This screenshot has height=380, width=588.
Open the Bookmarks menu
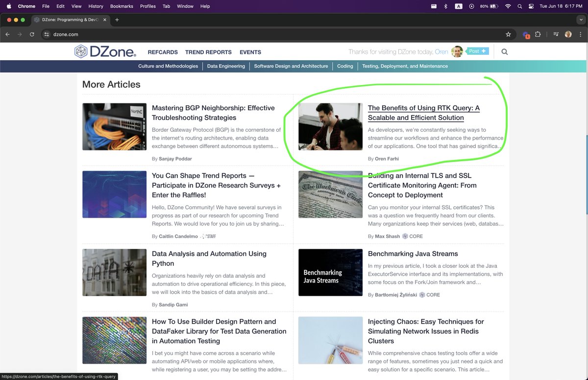click(x=122, y=6)
